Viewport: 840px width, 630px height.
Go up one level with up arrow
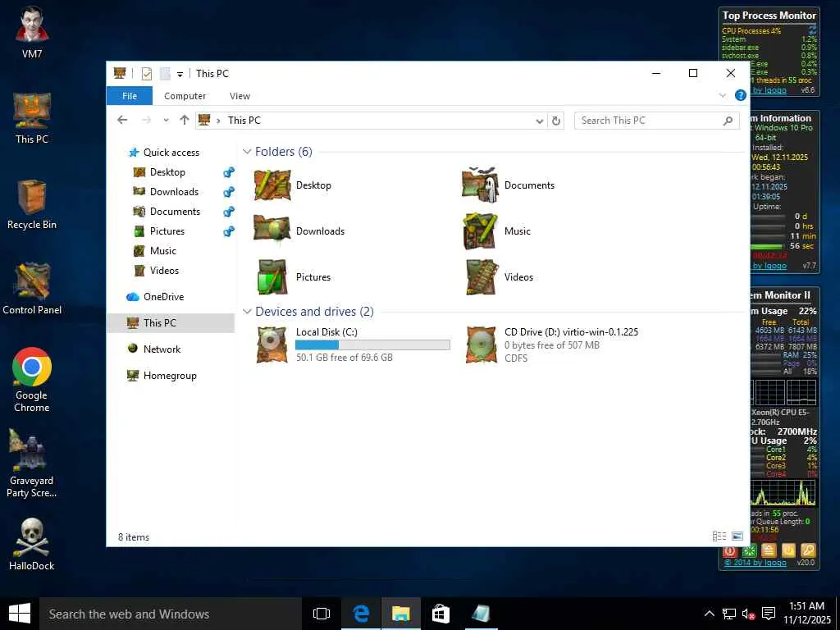pyautogui.click(x=185, y=120)
